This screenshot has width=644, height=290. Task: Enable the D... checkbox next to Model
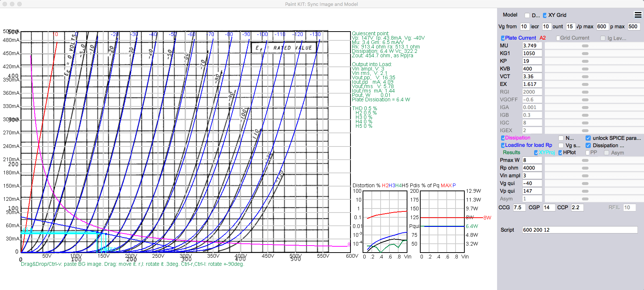[x=527, y=15]
